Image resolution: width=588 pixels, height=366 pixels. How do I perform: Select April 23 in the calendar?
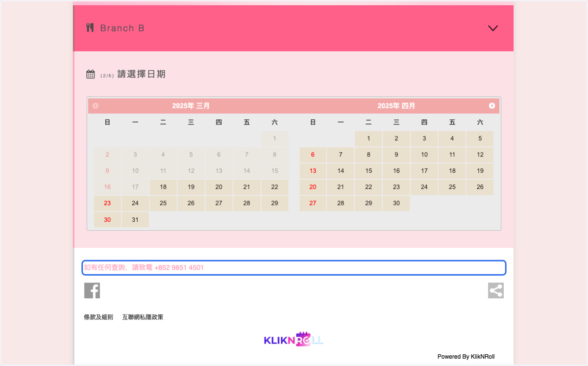click(x=396, y=187)
